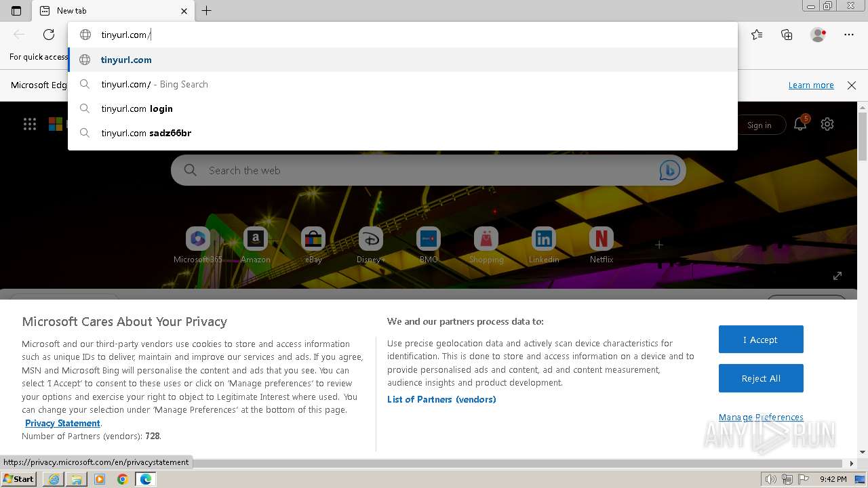Open File Explorer from the taskbar

[x=77, y=479]
